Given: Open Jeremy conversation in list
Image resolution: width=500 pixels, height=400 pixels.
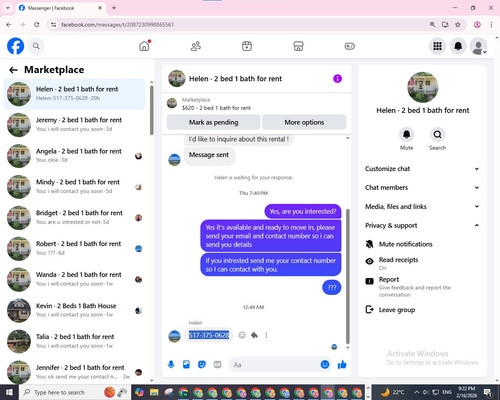Looking at the screenshot, I should 74,125.
